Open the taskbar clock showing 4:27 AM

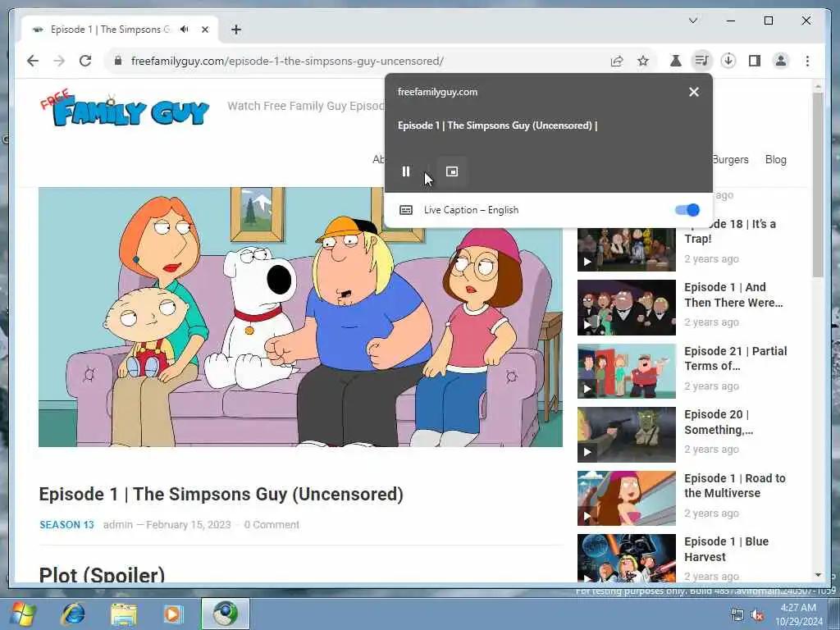pyautogui.click(x=798, y=614)
